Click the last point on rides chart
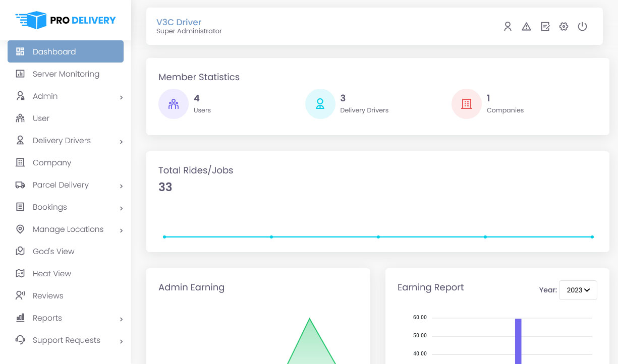Viewport: 618px width, 364px height. point(592,236)
